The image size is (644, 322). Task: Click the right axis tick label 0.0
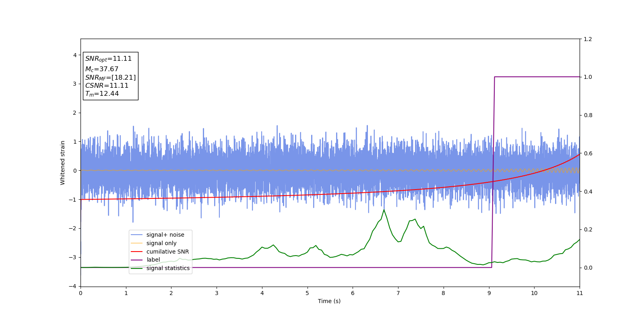click(x=588, y=268)
